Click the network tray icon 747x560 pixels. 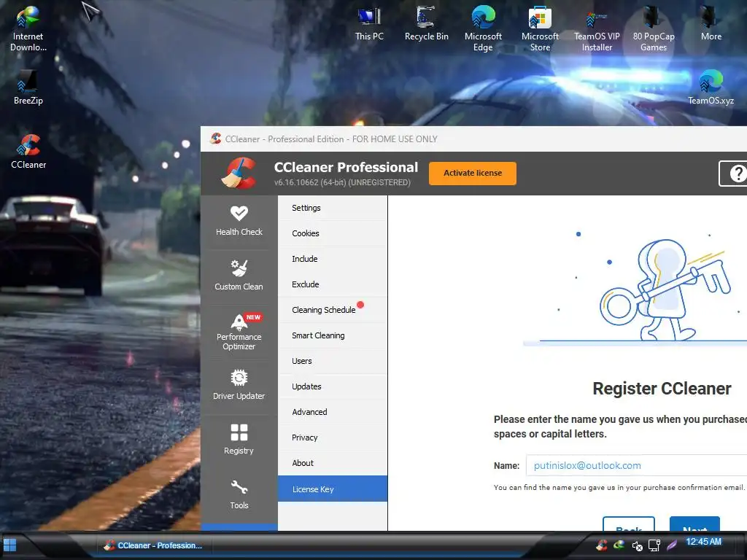point(654,545)
